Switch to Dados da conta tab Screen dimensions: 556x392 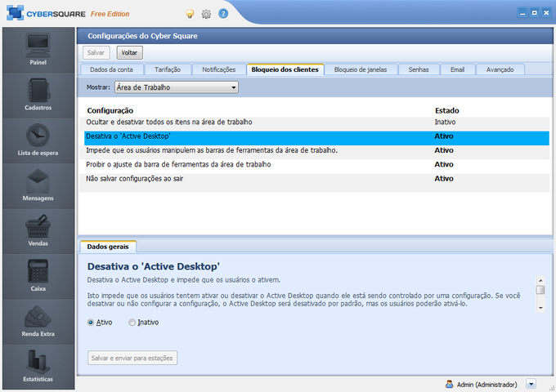(111, 69)
